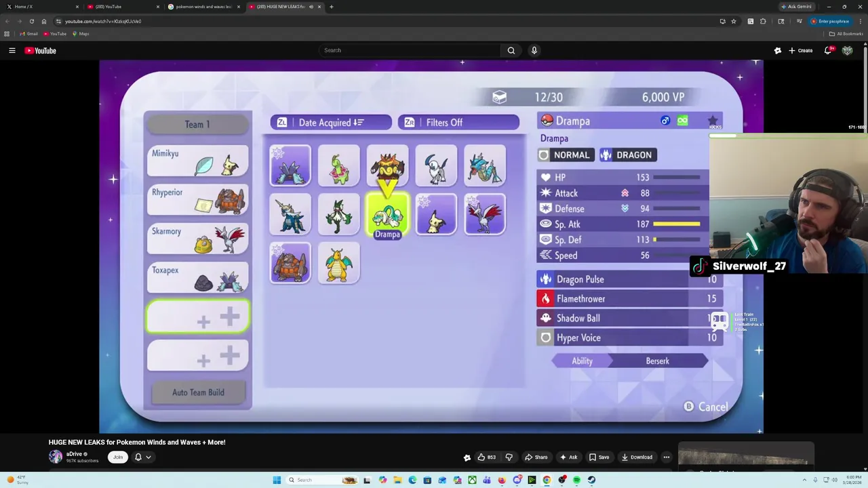
Task: Bookmark this page with the star icon
Action: click(733, 21)
